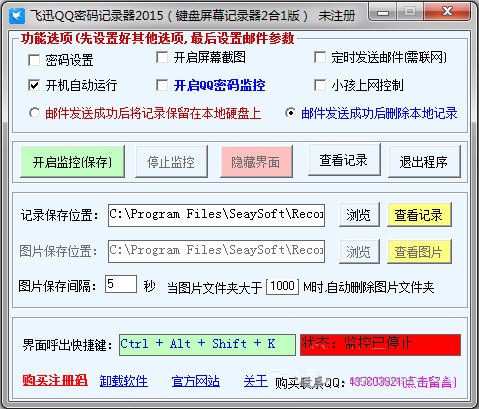Open the 关于 link

tap(256, 381)
